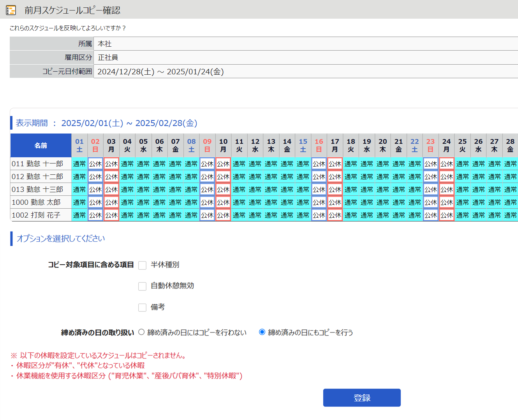
Task: Check the 備考 option
Action: [x=142, y=308]
